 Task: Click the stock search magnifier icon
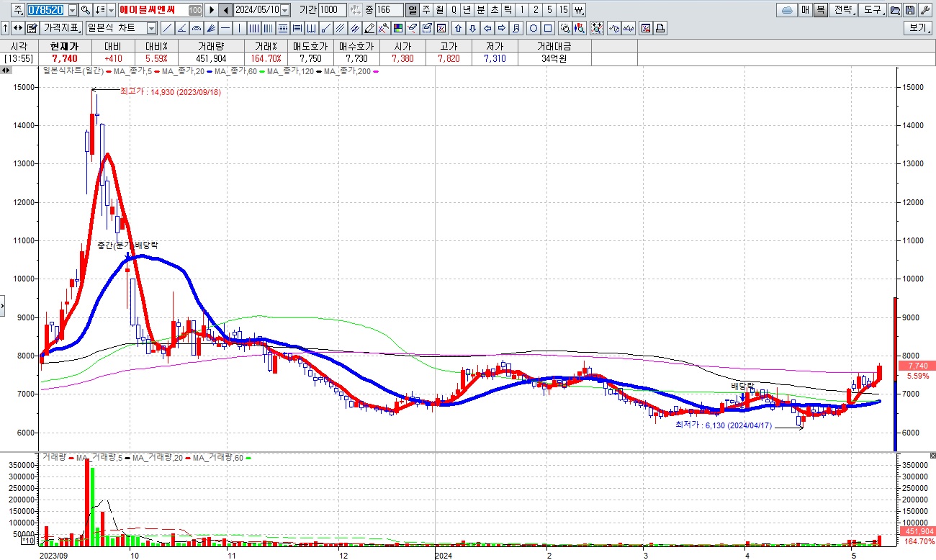point(85,10)
